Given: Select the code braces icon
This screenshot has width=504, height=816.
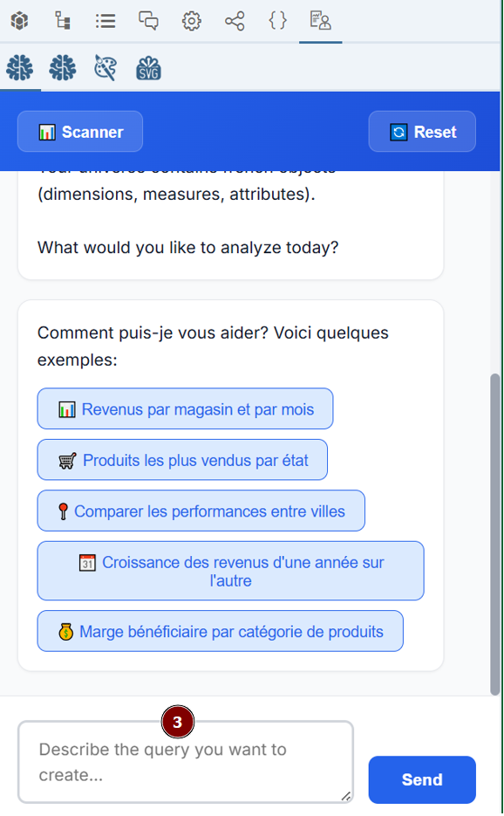Looking at the screenshot, I should pos(277,21).
